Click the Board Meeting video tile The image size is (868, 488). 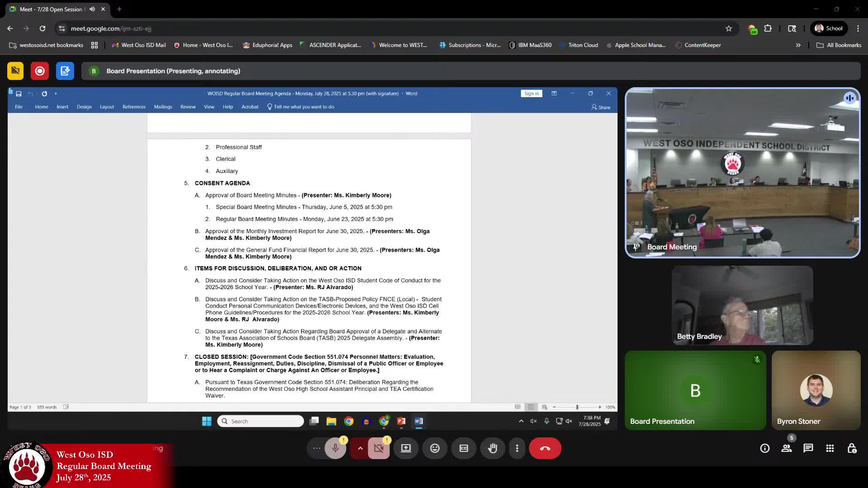click(x=742, y=173)
